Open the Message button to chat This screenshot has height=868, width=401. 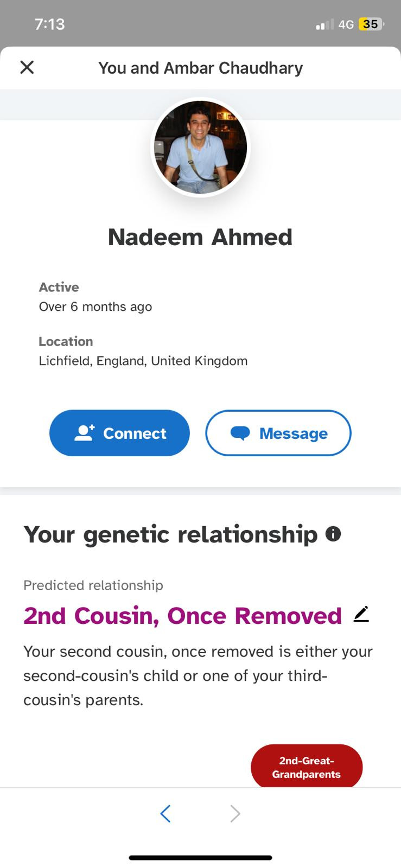click(x=278, y=433)
